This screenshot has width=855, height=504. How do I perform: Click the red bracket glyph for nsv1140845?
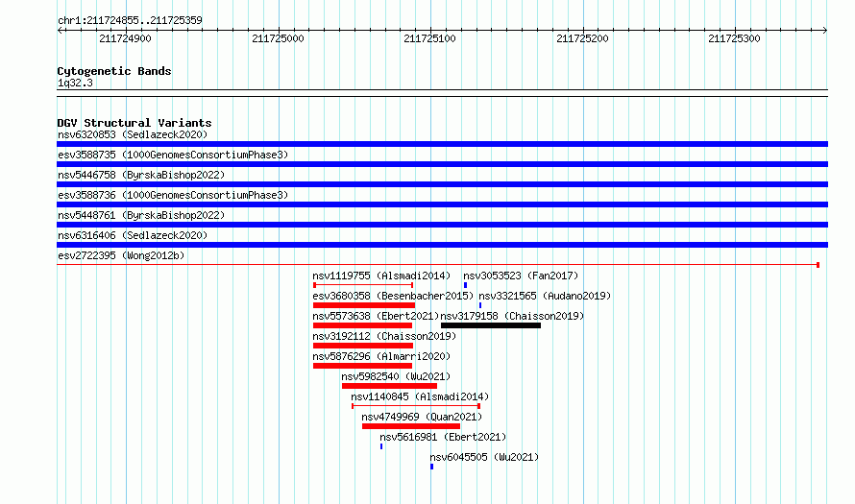(416, 406)
